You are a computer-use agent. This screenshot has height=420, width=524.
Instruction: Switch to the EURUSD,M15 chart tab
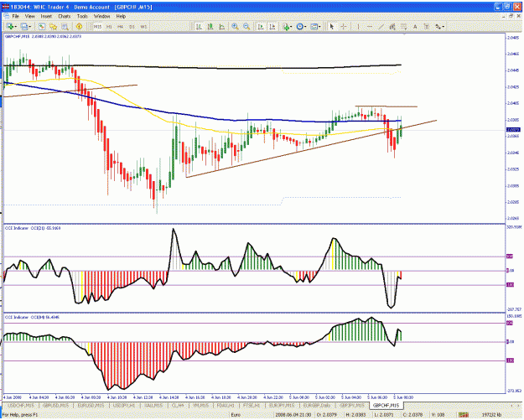click(91, 405)
